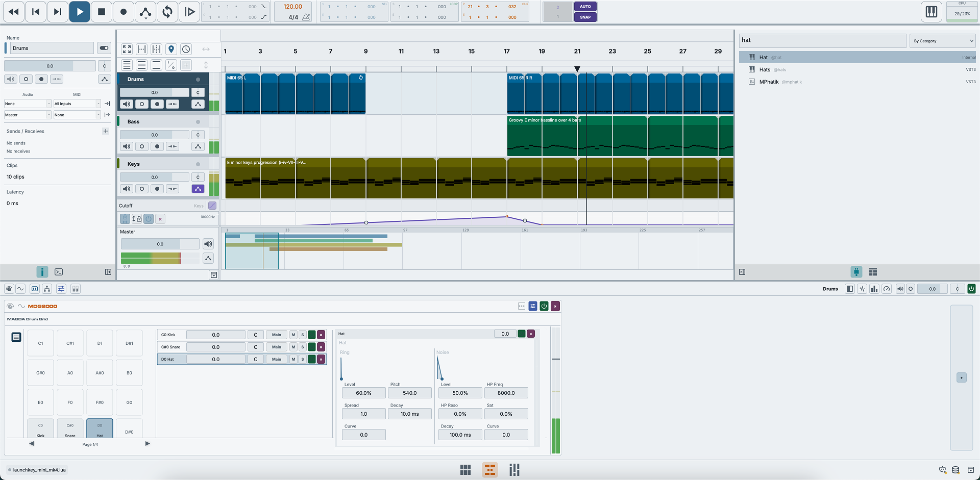
Task: Add a send with the plus icon
Action: point(106,131)
